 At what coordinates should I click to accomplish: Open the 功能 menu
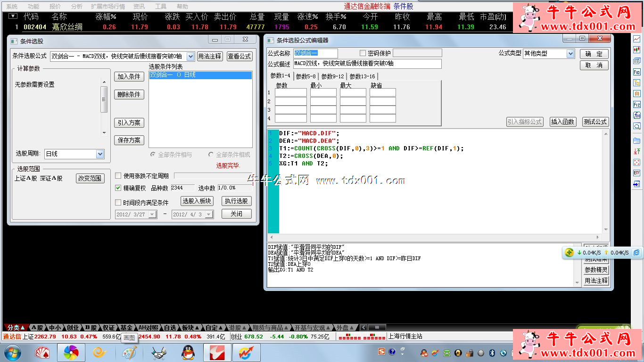pyautogui.click(x=33, y=7)
